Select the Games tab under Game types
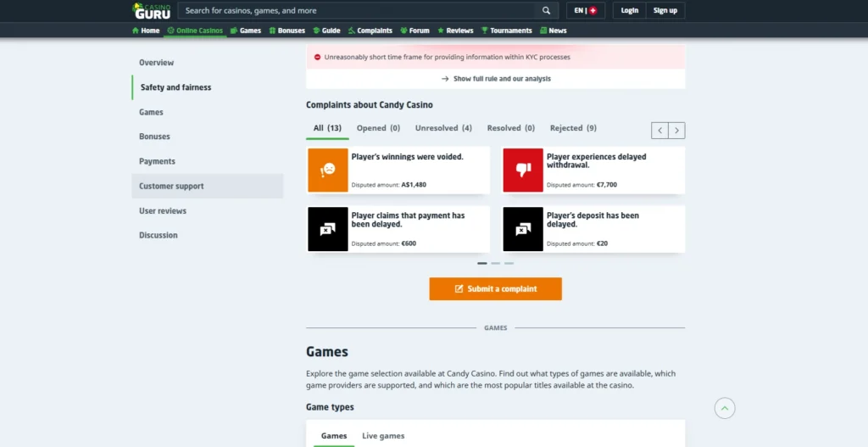Screen dimensions: 868x447 pyautogui.click(x=334, y=436)
